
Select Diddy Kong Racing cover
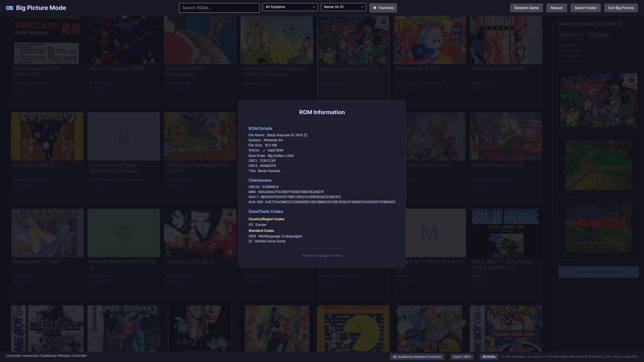pos(200,137)
